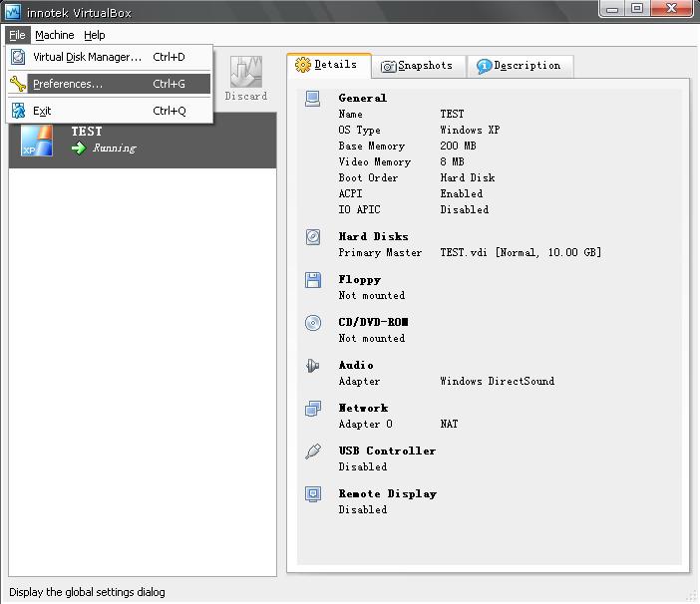Click 'TEST.vdi [Normal, 10.00 GB]' text

521,252
